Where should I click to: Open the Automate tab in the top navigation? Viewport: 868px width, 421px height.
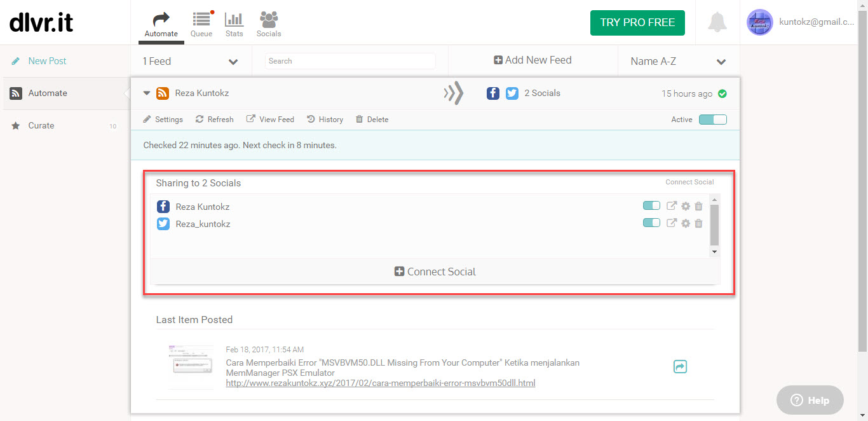(161, 24)
